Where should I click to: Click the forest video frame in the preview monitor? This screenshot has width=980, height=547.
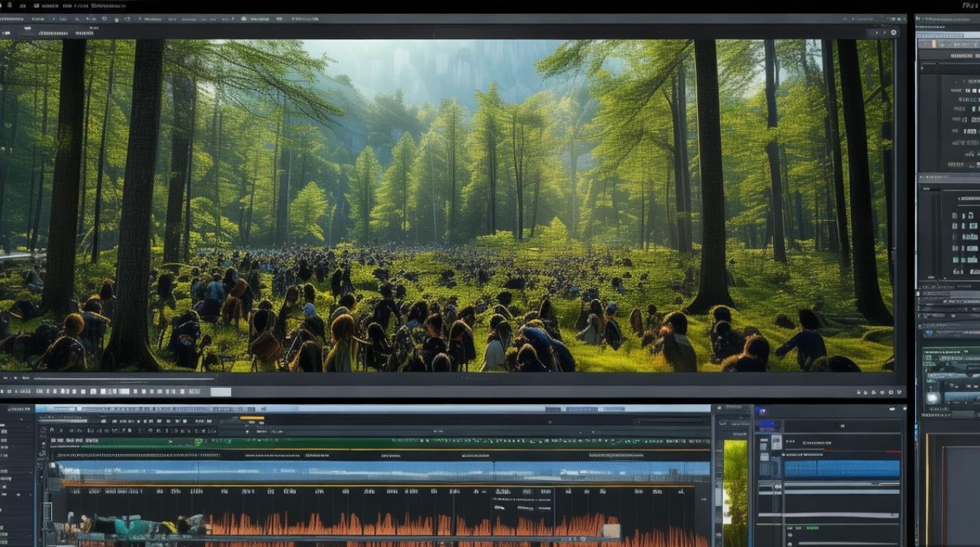click(x=446, y=206)
